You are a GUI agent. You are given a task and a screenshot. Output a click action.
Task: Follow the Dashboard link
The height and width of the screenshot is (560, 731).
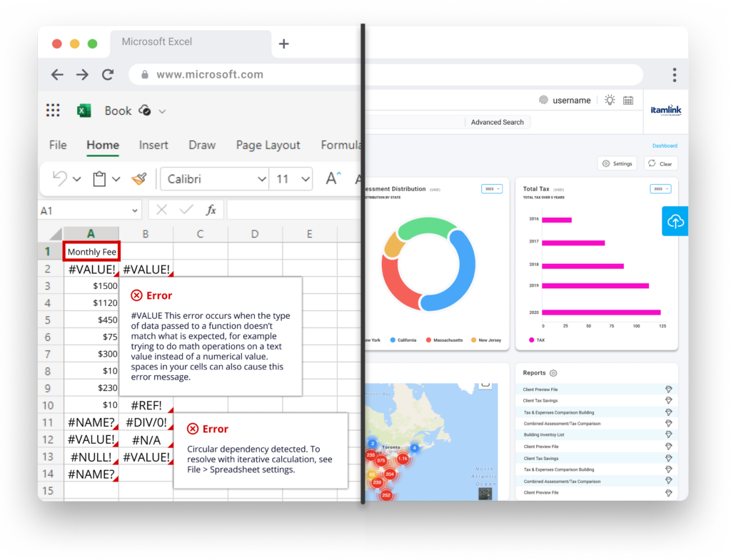coord(665,146)
